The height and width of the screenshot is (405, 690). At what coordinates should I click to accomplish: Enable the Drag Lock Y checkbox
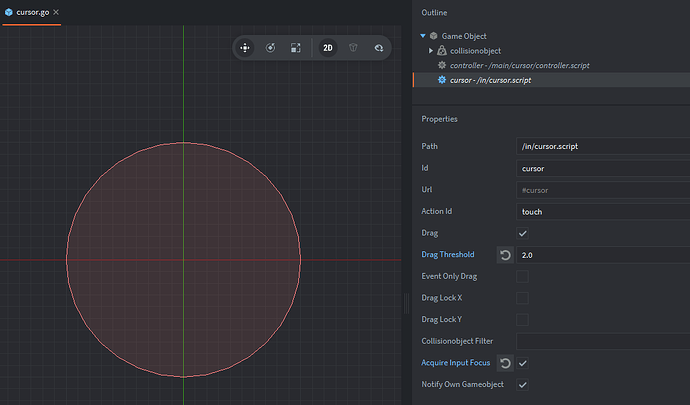(522, 320)
